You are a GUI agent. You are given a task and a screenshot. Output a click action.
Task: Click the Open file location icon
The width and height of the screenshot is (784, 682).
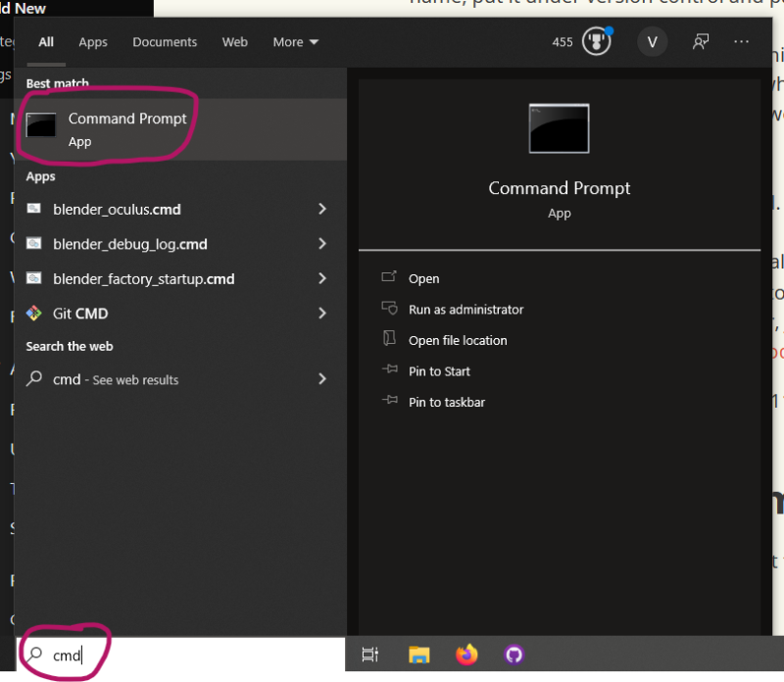click(x=389, y=338)
